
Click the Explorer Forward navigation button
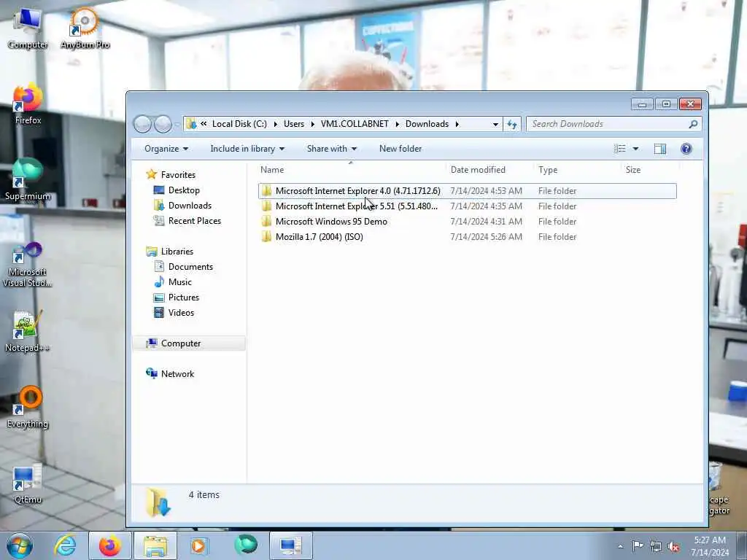163,124
